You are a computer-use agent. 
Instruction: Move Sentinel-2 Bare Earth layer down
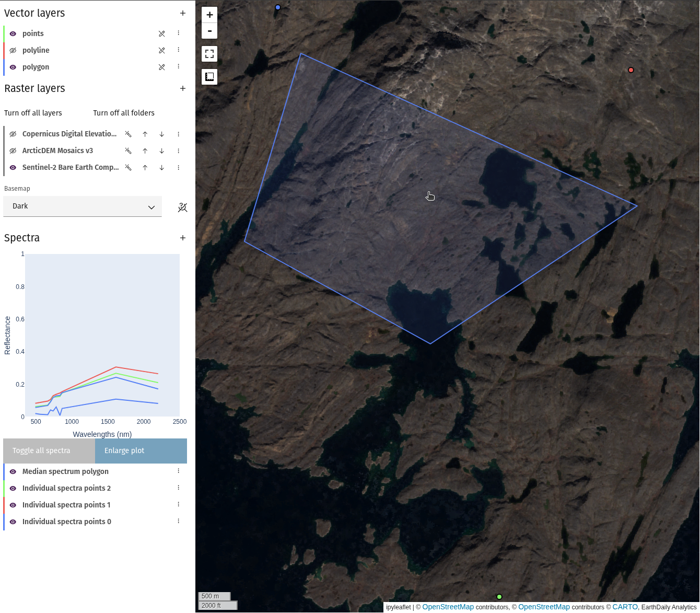[162, 168]
